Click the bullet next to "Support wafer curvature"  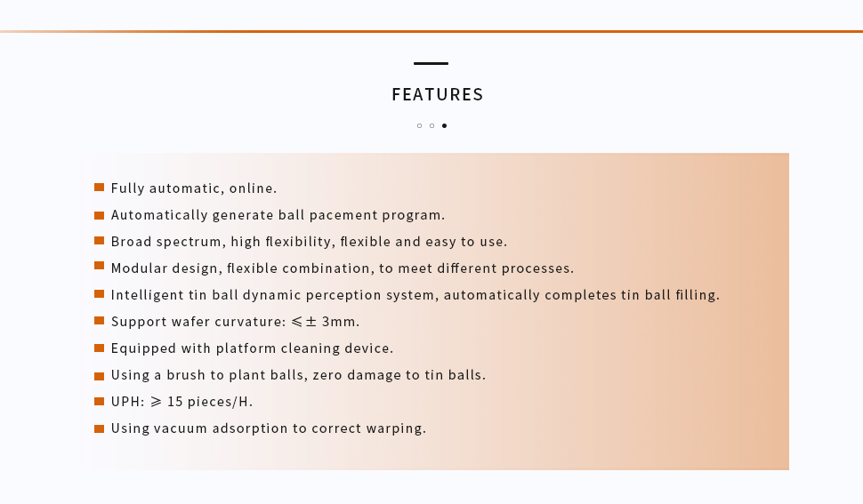pos(99,321)
